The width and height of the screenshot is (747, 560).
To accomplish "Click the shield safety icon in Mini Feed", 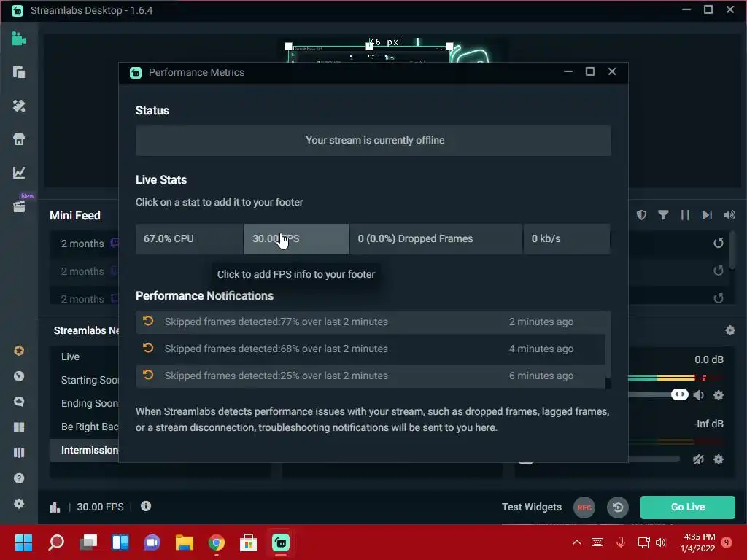I will [x=641, y=215].
